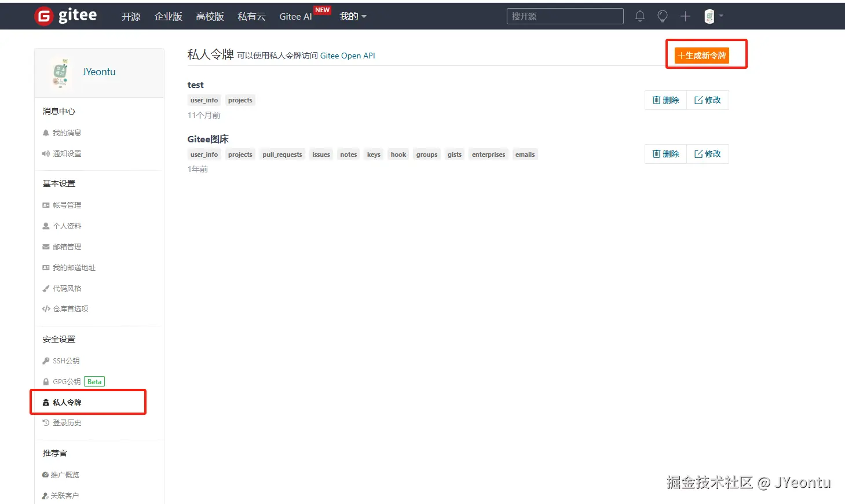View 登录历史 page
The height and width of the screenshot is (504, 845).
click(61, 422)
